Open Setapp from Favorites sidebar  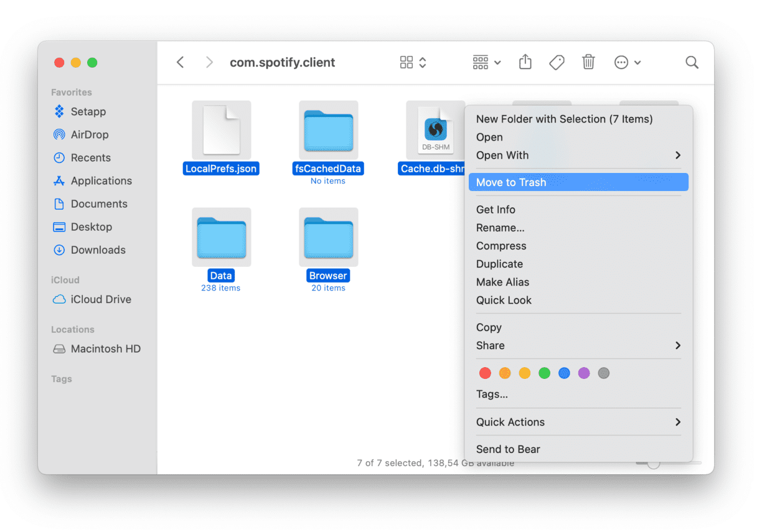tap(88, 111)
